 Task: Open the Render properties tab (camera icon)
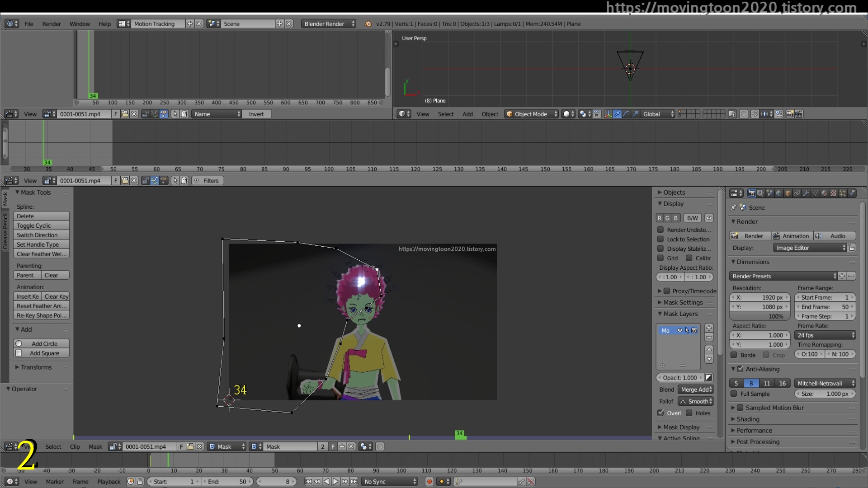[x=751, y=193]
